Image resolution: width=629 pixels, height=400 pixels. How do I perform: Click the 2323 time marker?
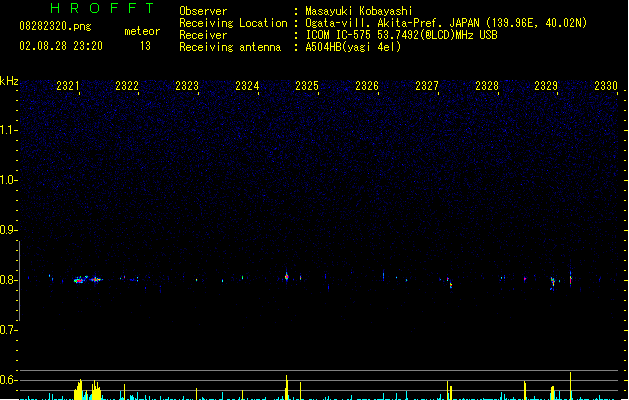(x=187, y=86)
